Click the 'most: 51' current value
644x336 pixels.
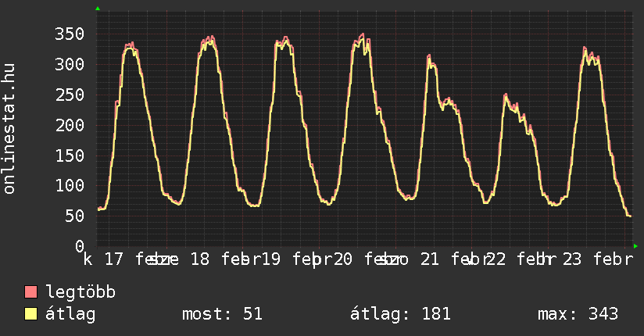(x=222, y=314)
